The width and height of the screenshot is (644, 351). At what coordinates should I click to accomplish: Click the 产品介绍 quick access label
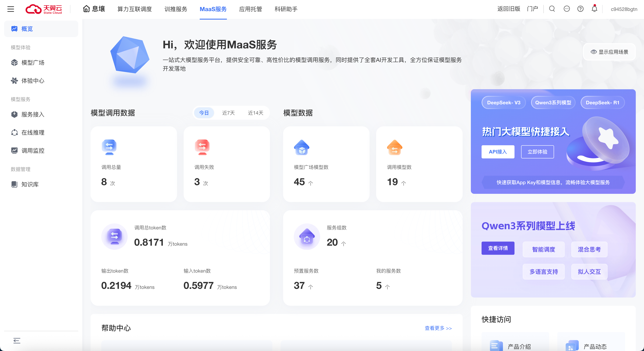[519, 346]
